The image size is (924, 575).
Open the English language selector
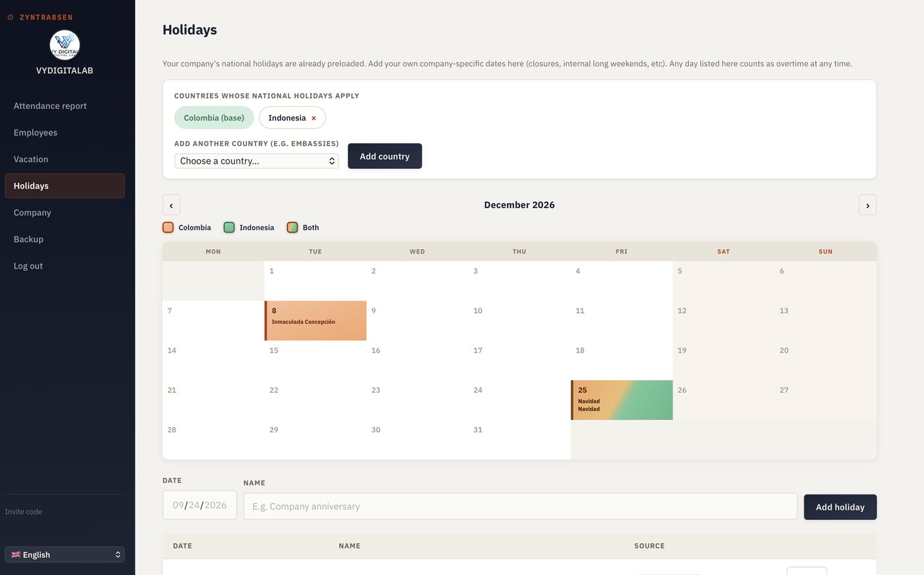tap(65, 555)
